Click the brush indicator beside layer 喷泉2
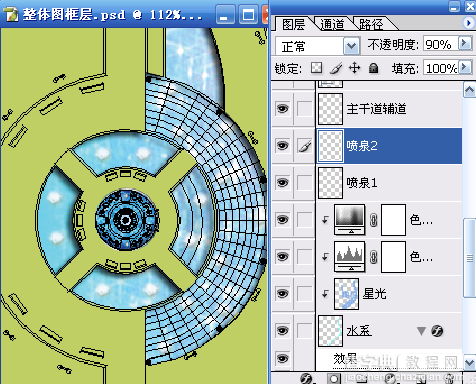Image resolution: width=476 pixels, height=384 pixels. [x=305, y=146]
